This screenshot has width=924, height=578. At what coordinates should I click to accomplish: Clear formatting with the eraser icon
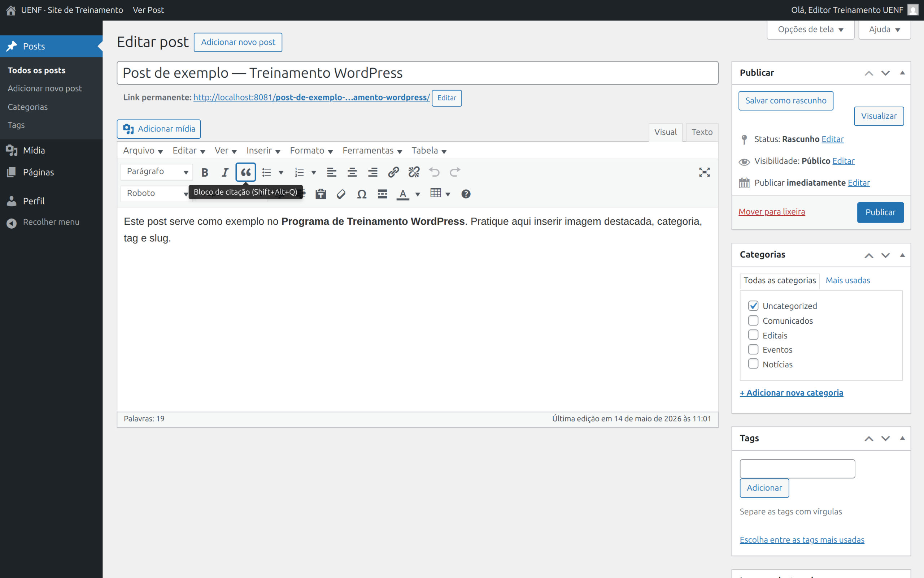click(x=341, y=194)
